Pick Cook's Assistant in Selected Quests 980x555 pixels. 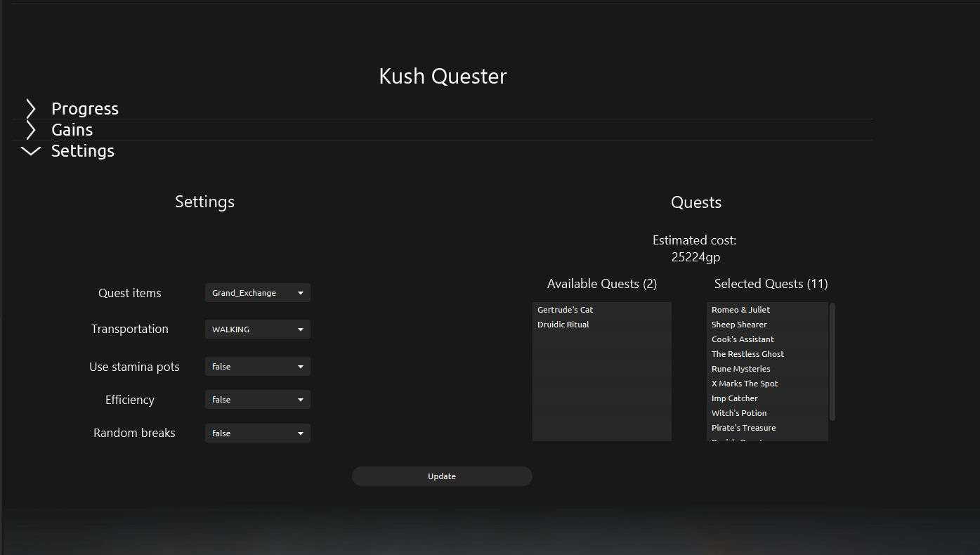click(x=743, y=339)
